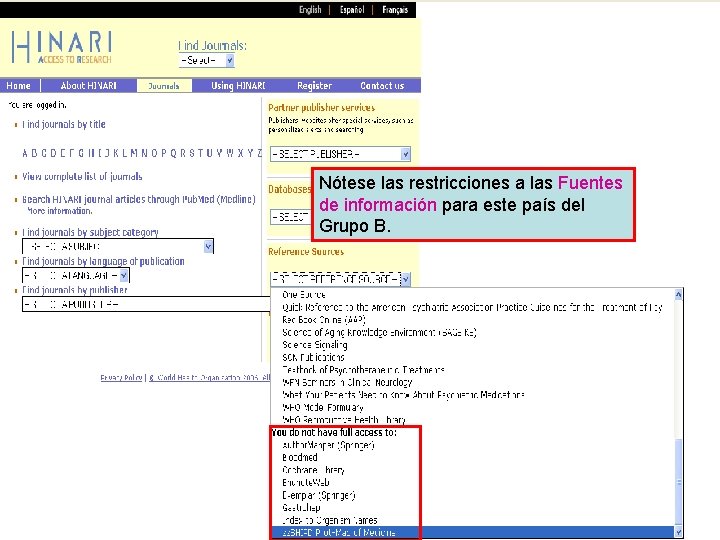Go to the Home tab
The image size is (720, 540).
[x=18, y=85]
